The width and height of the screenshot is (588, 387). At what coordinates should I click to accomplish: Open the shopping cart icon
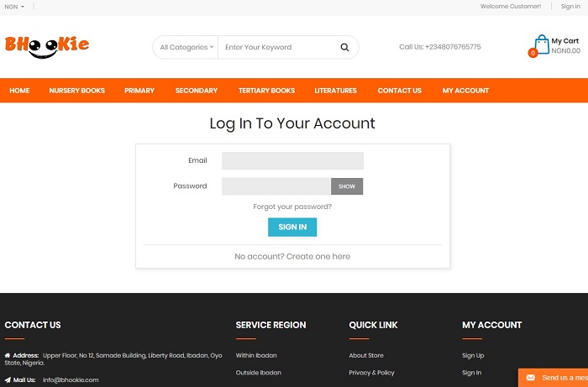[541, 45]
